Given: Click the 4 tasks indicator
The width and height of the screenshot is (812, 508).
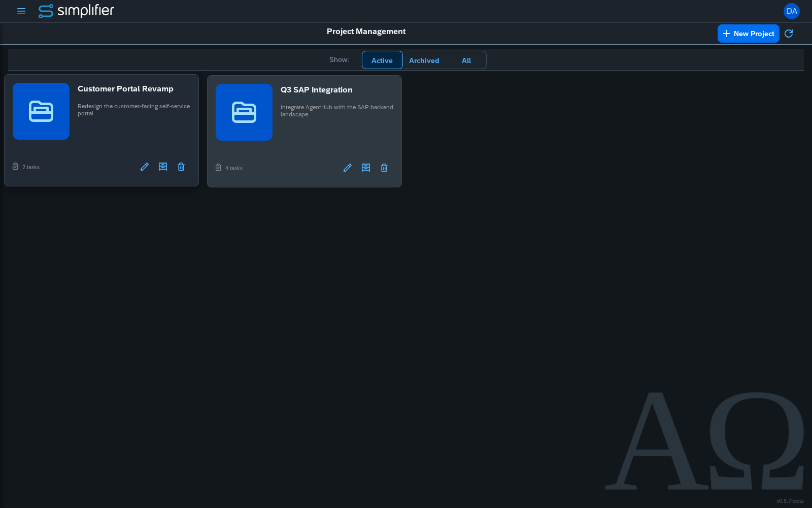Looking at the screenshot, I should [229, 168].
